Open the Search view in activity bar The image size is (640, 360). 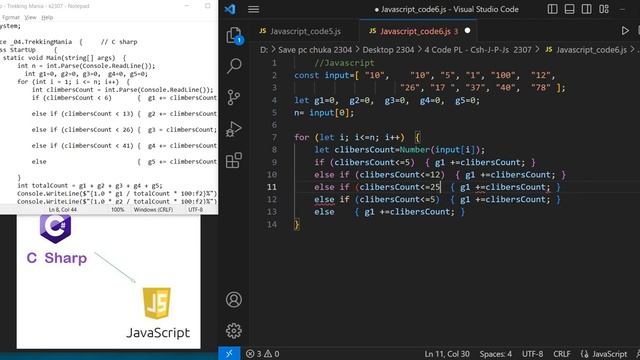coord(234,66)
